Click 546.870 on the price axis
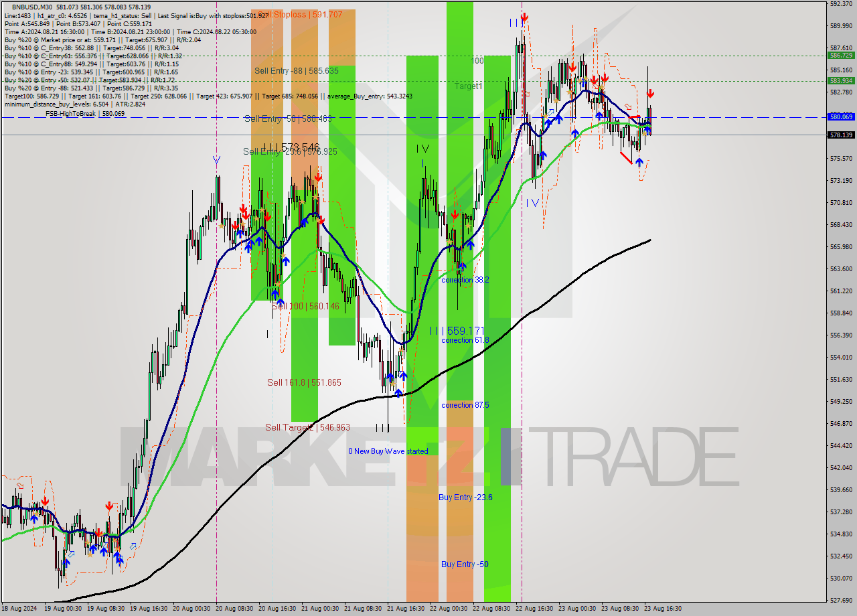Screen dimensions: 857x616 point(841,423)
